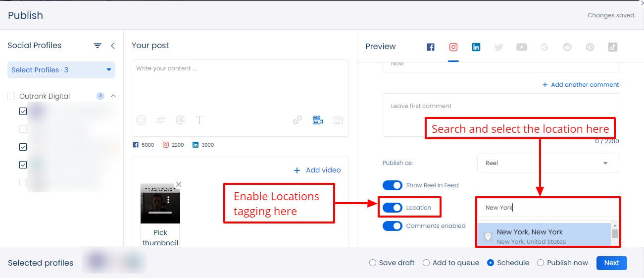The width and height of the screenshot is (644, 278).
Task: Click Pick thumbnail
Action: coord(160,237)
